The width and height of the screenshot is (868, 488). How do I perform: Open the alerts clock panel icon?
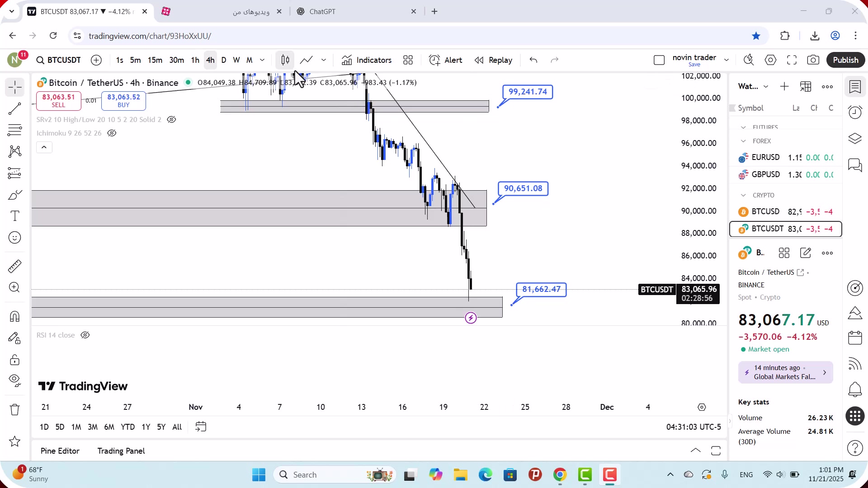855,113
